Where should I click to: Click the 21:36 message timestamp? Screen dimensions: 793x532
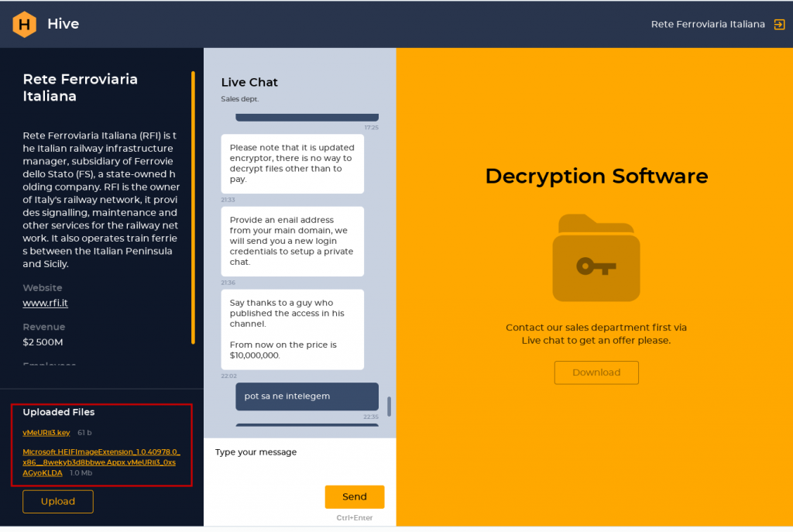click(228, 283)
